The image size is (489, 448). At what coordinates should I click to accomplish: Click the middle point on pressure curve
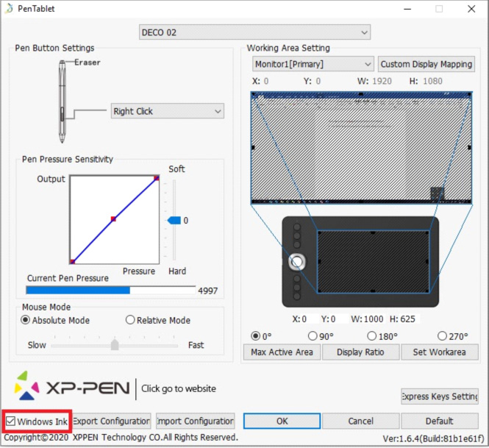pos(113,219)
